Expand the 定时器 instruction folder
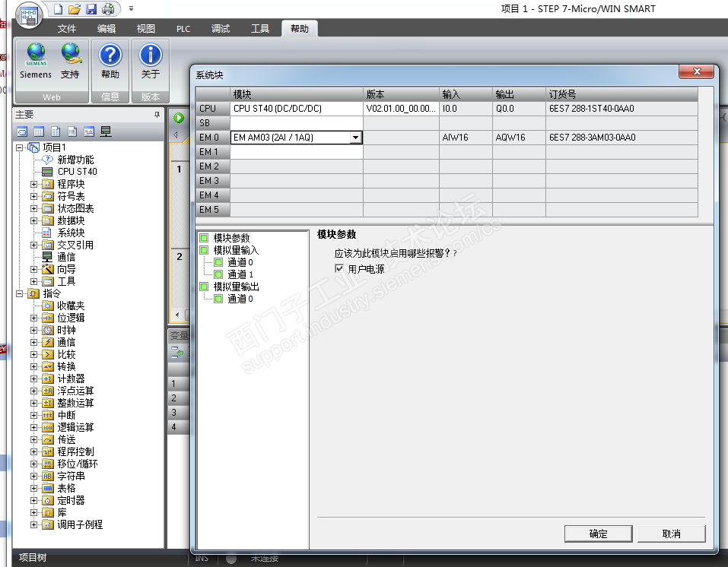This screenshot has width=728, height=567. coord(34,500)
